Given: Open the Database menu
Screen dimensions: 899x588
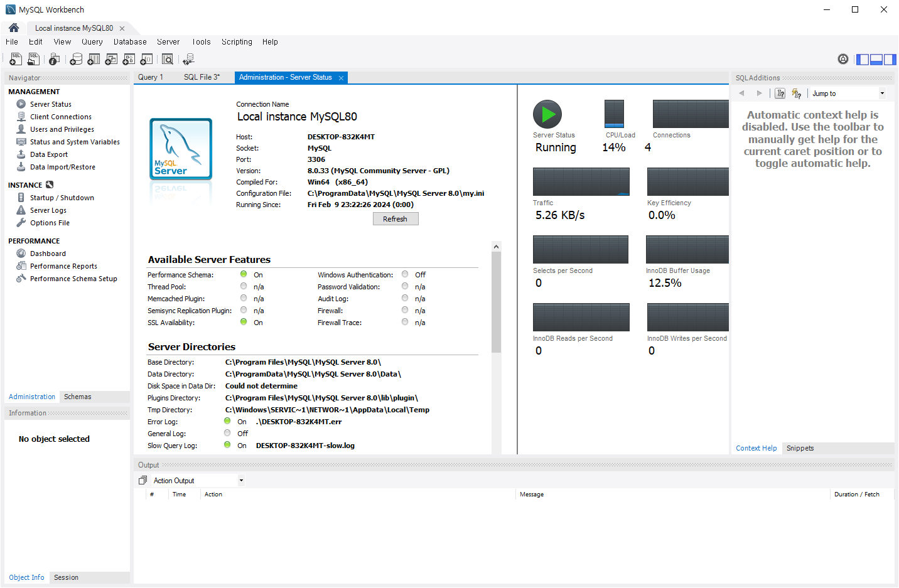Looking at the screenshot, I should 130,42.
